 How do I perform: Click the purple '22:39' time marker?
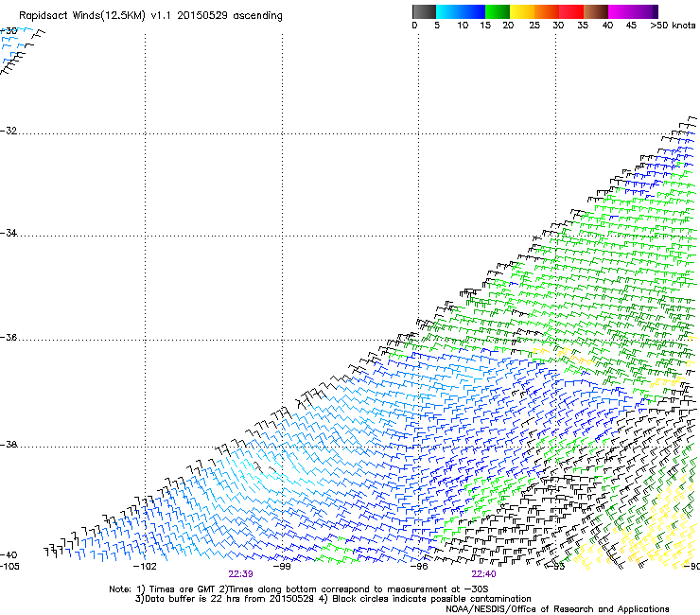pos(240,574)
